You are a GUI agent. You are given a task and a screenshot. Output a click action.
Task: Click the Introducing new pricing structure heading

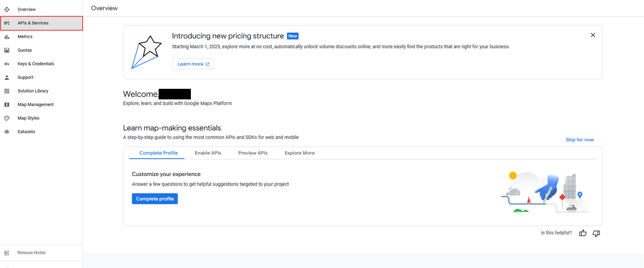[x=228, y=36]
